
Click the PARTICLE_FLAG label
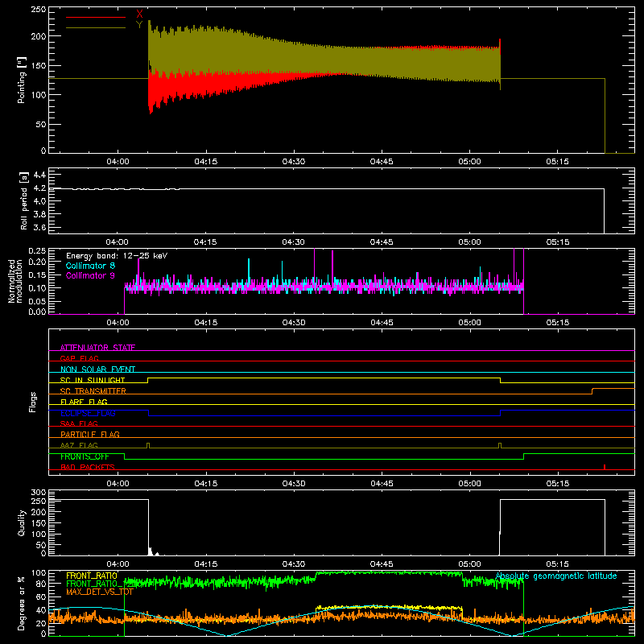tap(90, 434)
